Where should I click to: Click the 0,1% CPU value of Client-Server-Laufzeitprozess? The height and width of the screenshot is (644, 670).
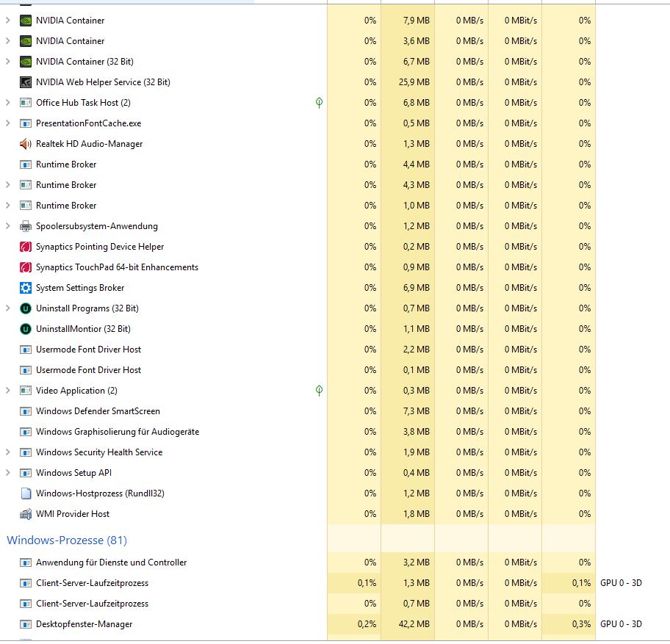367,583
